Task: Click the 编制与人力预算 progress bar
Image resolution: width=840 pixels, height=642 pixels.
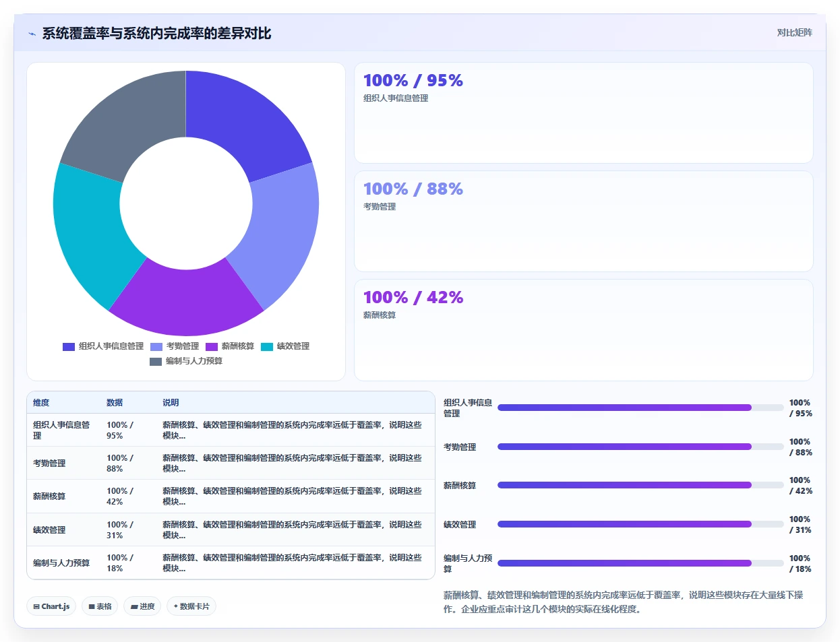Action: (640, 563)
